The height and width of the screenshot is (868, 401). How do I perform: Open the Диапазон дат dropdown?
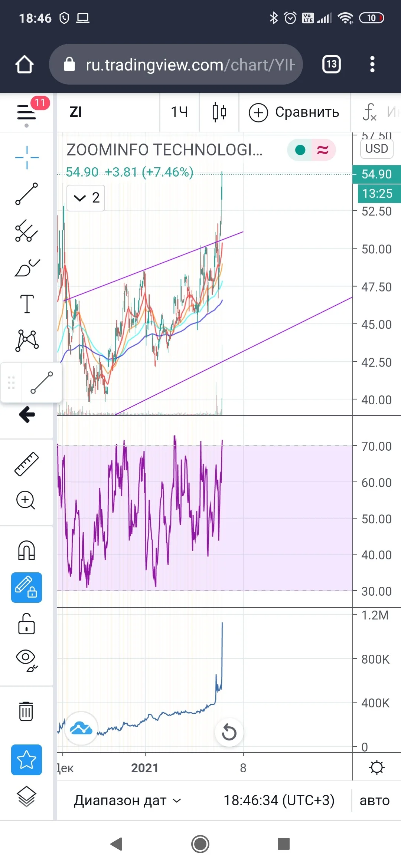coord(127,800)
